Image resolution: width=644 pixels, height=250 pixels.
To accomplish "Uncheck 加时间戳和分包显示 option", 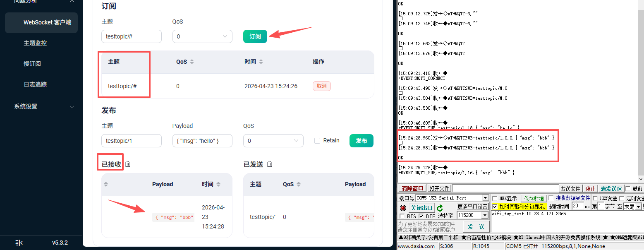I will click(x=495, y=207).
